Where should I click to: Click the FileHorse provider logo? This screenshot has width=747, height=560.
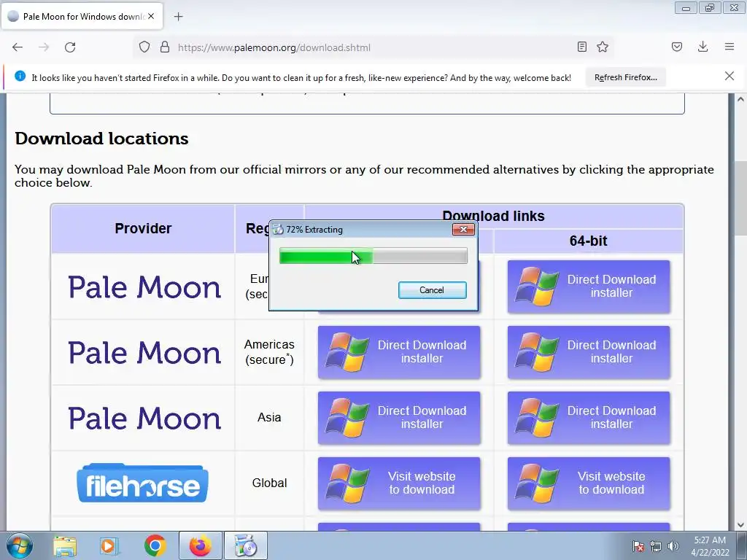tap(142, 483)
